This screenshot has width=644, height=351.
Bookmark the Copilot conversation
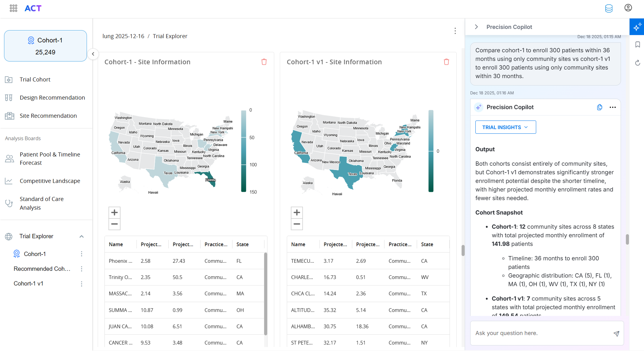[x=638, y=44]
